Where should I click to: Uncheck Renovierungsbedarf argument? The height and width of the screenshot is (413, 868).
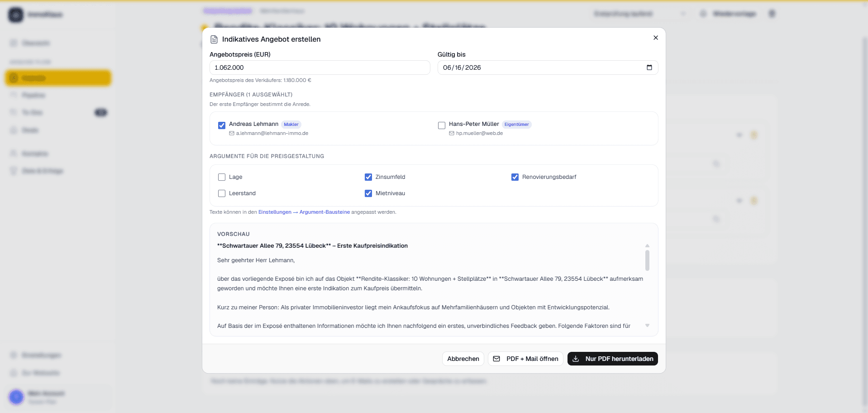point(515,177)
